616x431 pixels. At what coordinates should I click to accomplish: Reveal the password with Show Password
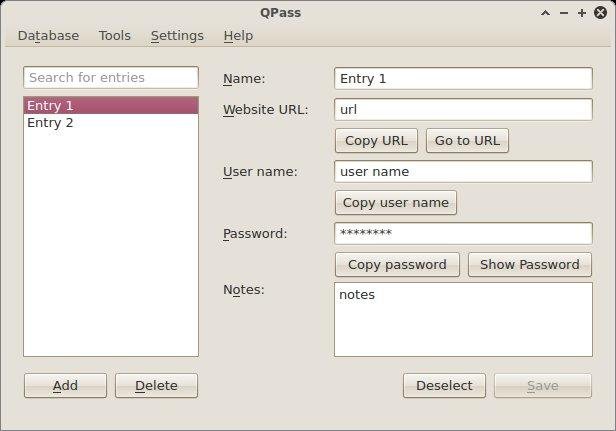(529, 265)
